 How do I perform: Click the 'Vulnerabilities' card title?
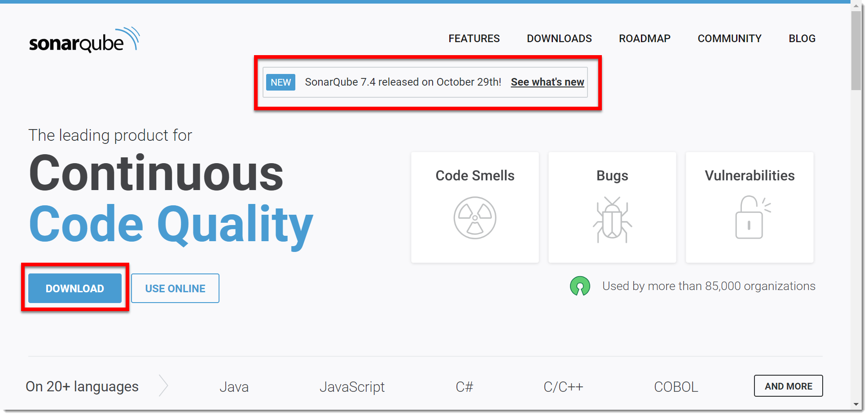click(750, 176)
